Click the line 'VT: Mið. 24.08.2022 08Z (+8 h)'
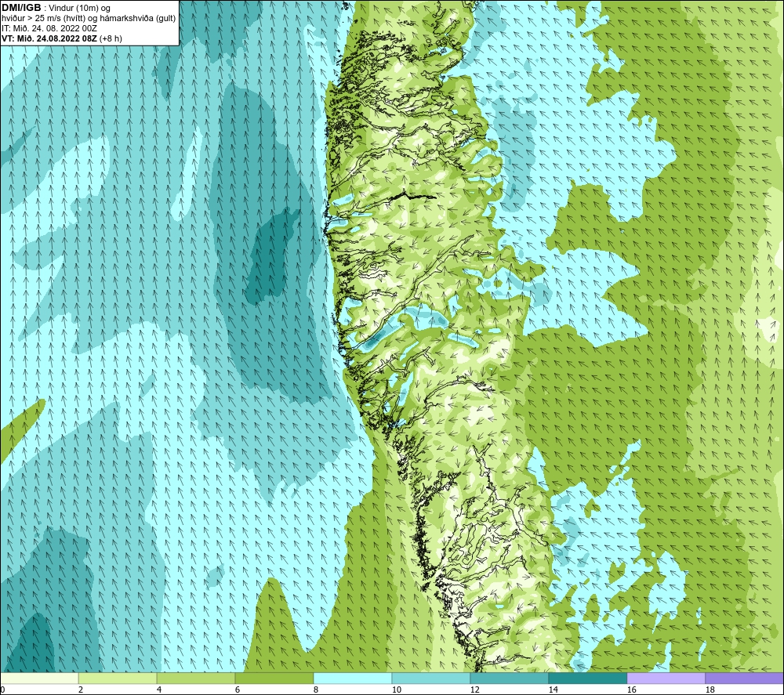 pyautogui.click(x=61, y=38)
